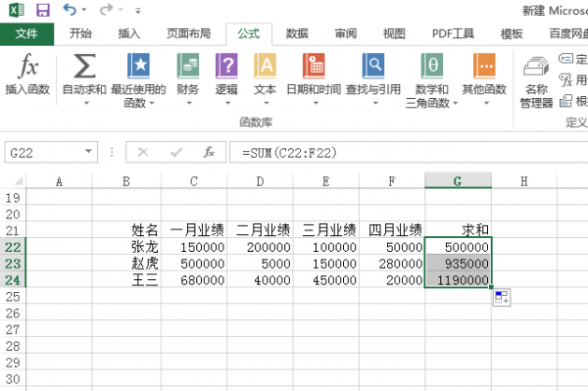Select cell G24 with value 1190000
This screenshot has height=391, width=588.
coord(458,279)
